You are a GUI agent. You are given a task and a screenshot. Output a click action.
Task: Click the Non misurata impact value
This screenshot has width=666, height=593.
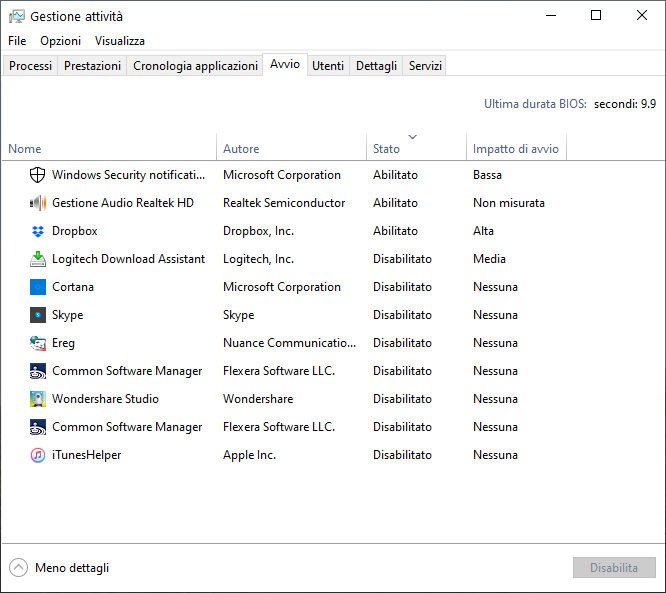tap(509, 203)
